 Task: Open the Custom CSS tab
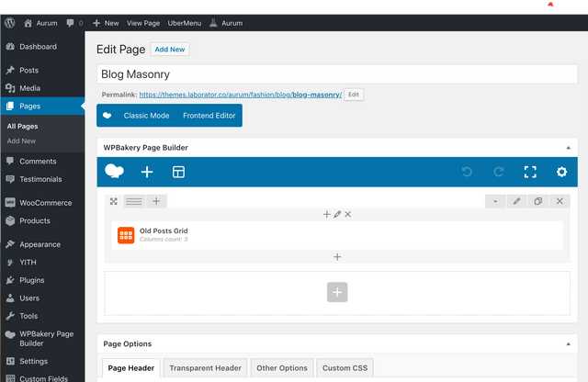coord(345,368)
